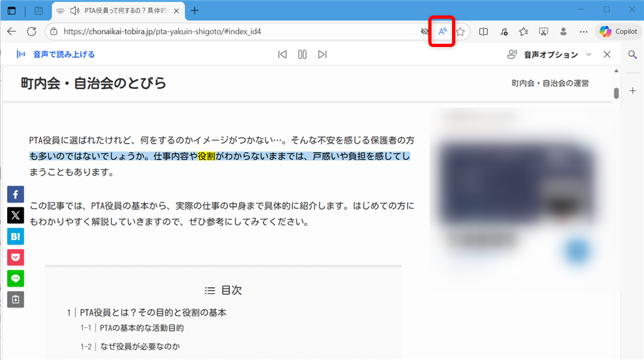Click the blue round button in sidebar card
This screenshot has height=360, width=644.
click(577, 251)
